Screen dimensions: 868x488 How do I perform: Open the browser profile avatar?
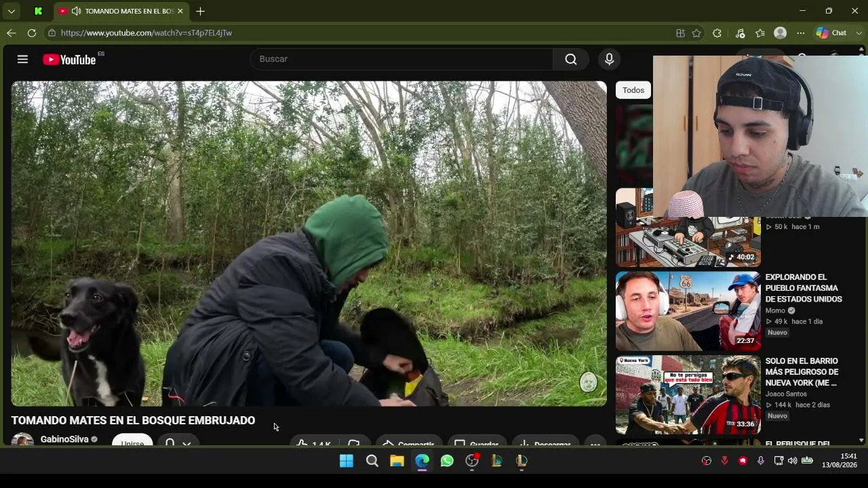[781, 33]
